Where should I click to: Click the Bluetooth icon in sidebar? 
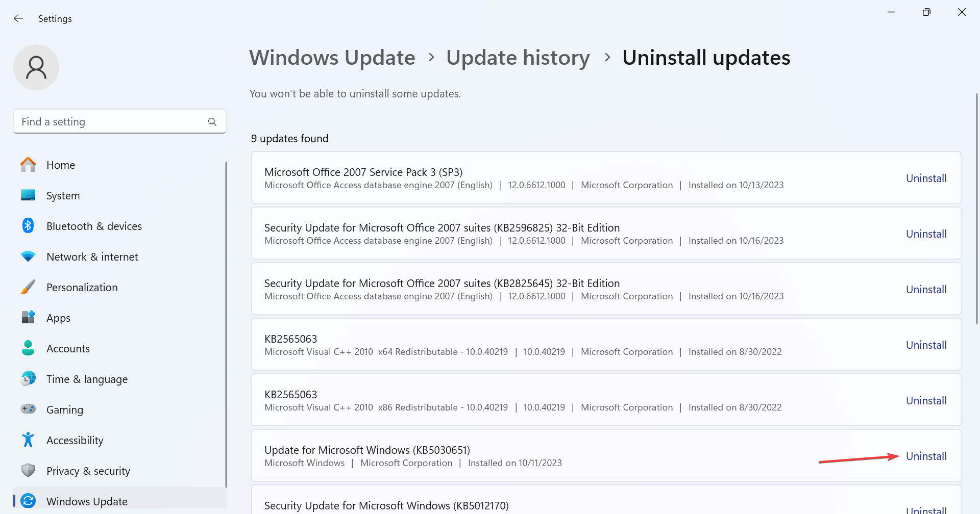pos(28,225)
